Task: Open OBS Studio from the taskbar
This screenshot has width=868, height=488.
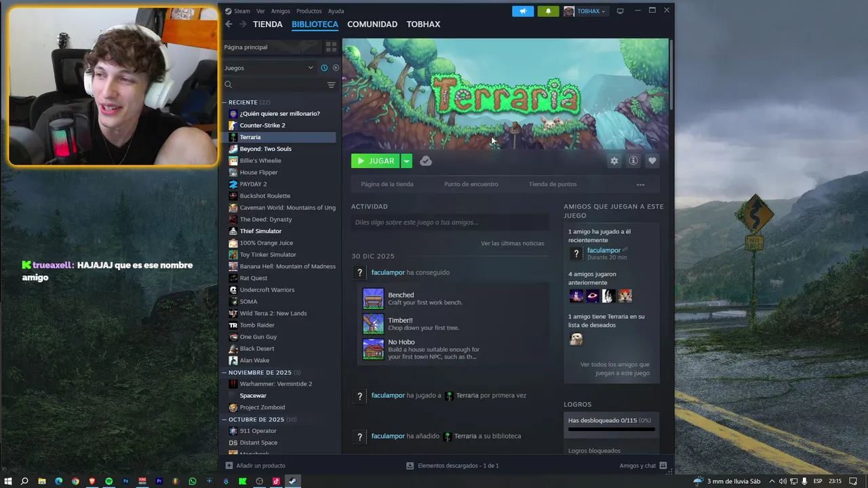Action: click(259, 481)
